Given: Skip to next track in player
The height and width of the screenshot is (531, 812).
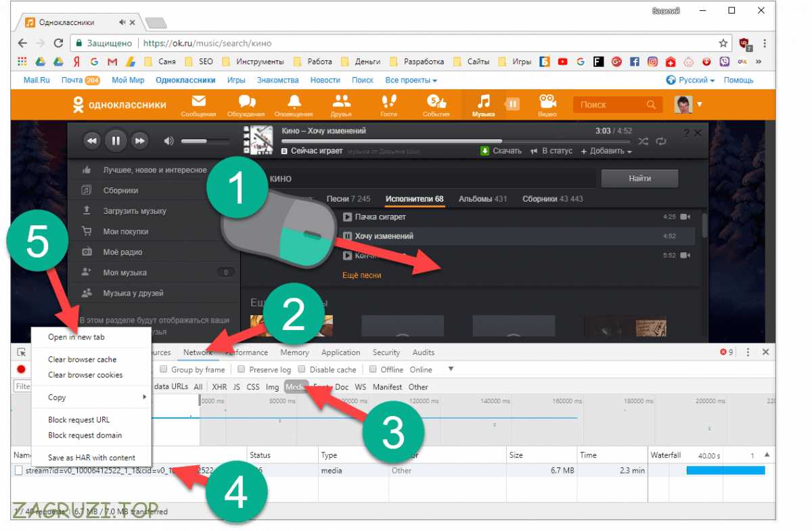Looking at the screenshot, I should (139, 141).
